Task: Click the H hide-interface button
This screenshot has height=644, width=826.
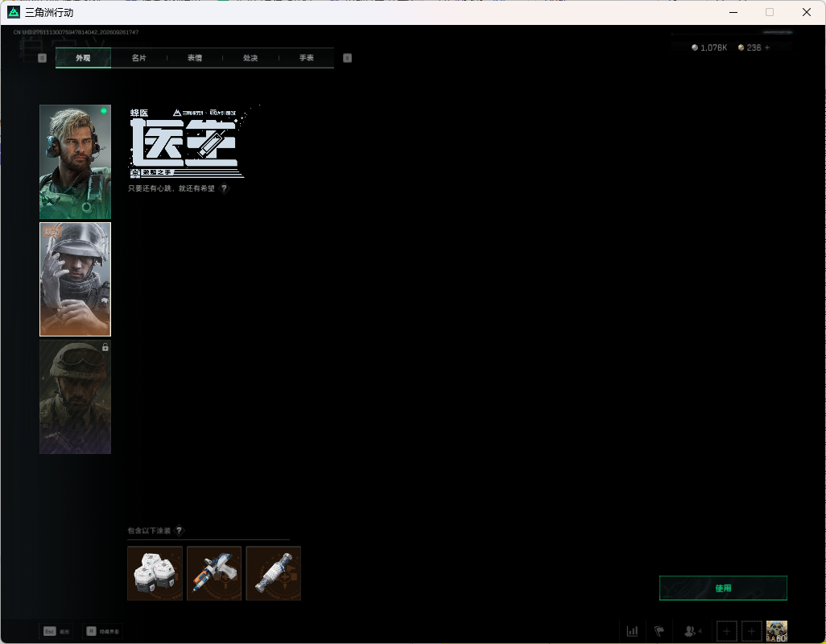Action: click(x=103, y=631)
